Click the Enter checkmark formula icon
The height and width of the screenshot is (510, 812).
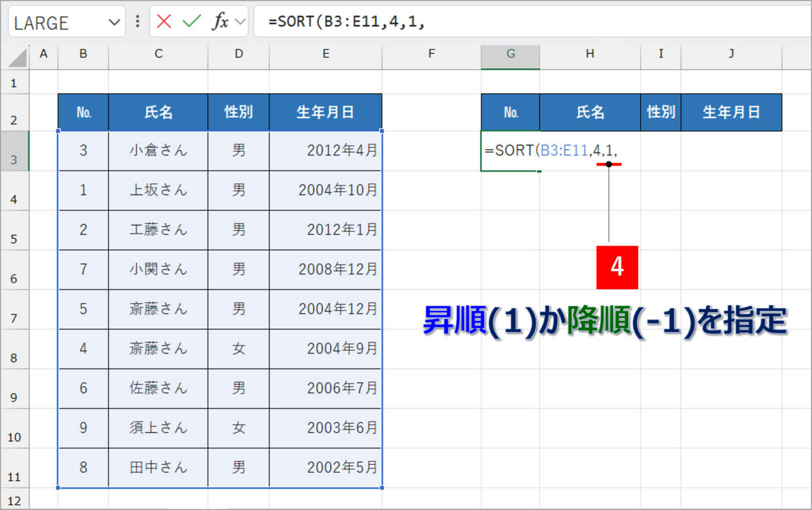192,22
